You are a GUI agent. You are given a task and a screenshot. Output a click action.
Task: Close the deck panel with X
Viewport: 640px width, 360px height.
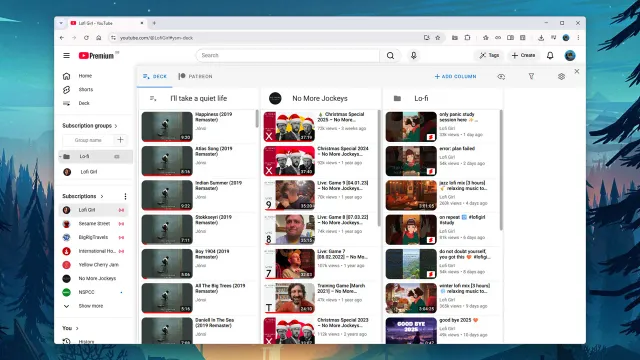click(x=577, y=71)
